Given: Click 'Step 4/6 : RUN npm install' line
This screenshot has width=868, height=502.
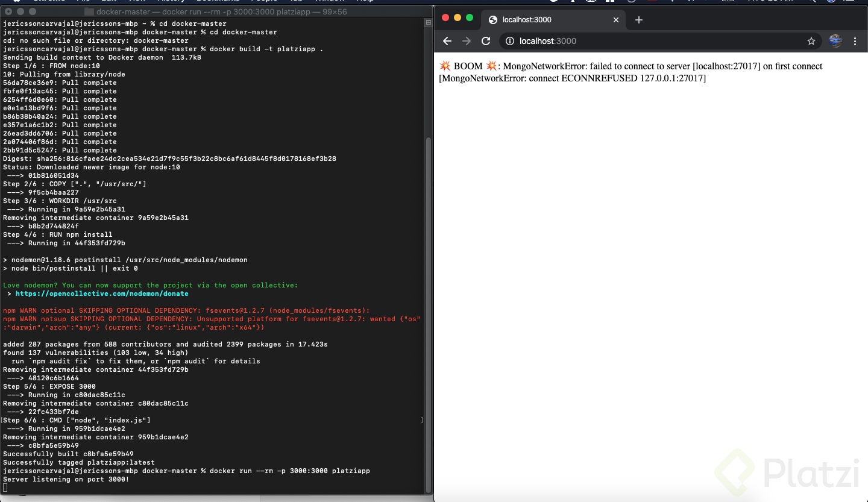Looking at the screenshot, I should click(58, 234).
